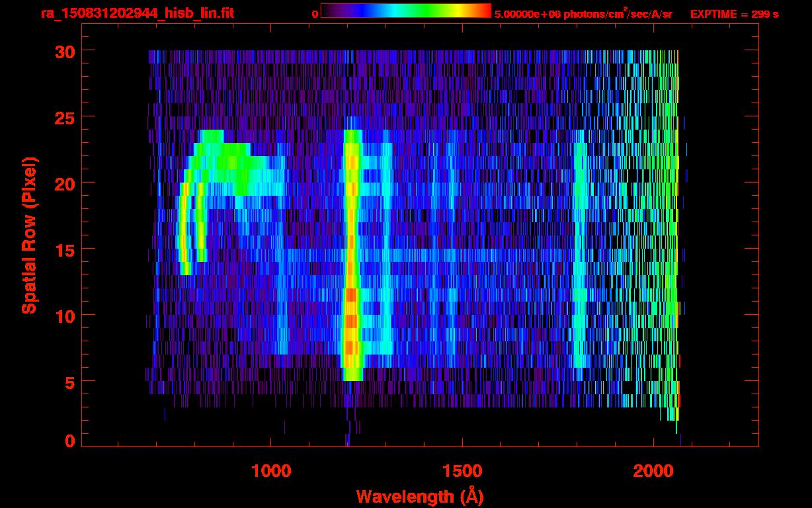Click the EXPTIME = 299 s label
The width and height of the screenshot is (812, 508).
[734, 14]
